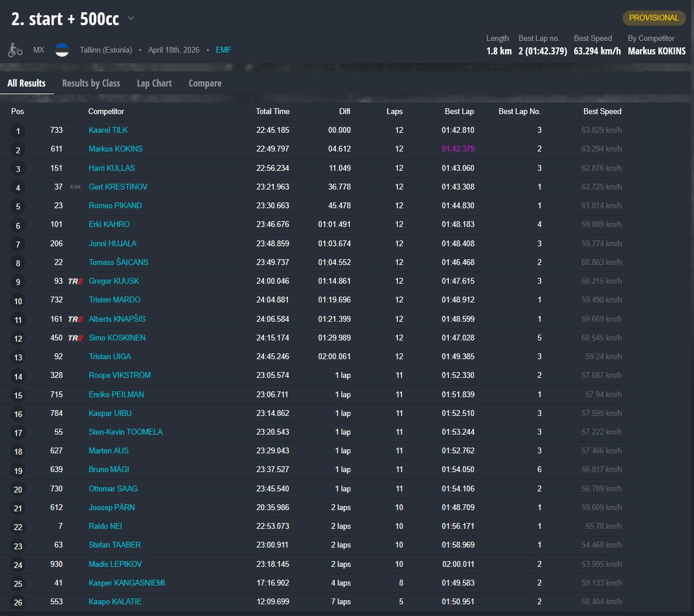Click the motocross rider icon
The image size is (694, 616).
coord(15,50)
